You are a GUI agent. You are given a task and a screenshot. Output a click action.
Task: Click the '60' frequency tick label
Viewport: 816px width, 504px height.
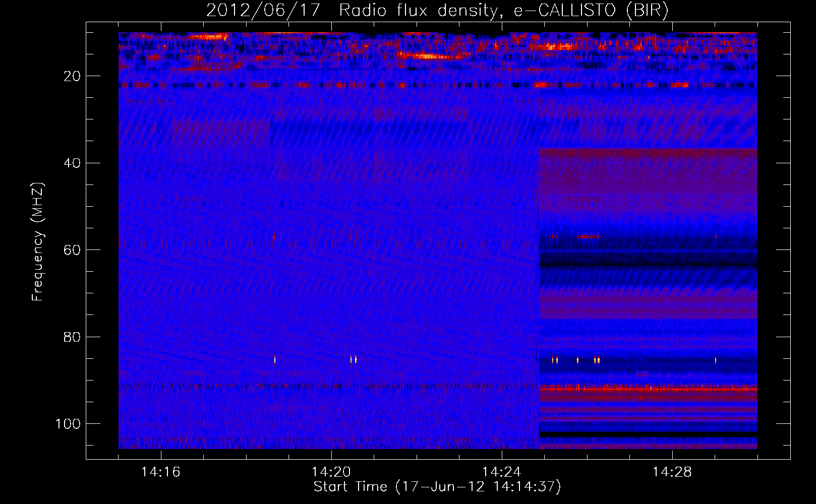(x=73, y=250)
